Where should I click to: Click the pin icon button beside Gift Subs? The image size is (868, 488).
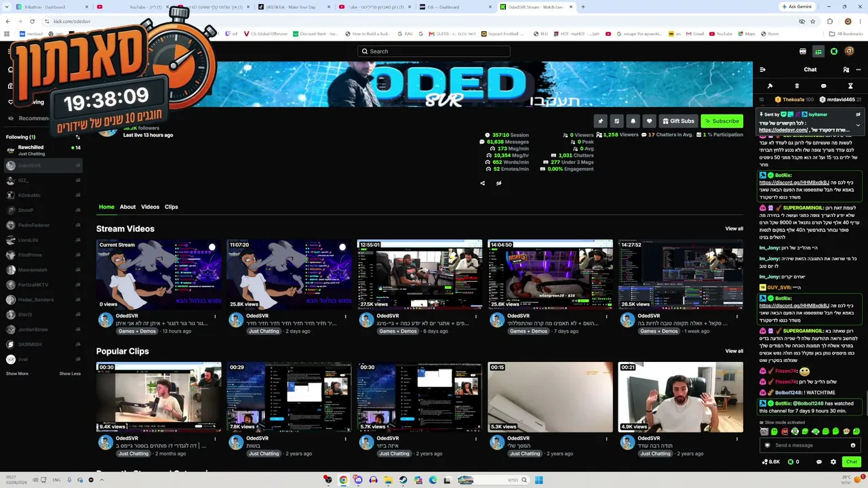point(600,121)
